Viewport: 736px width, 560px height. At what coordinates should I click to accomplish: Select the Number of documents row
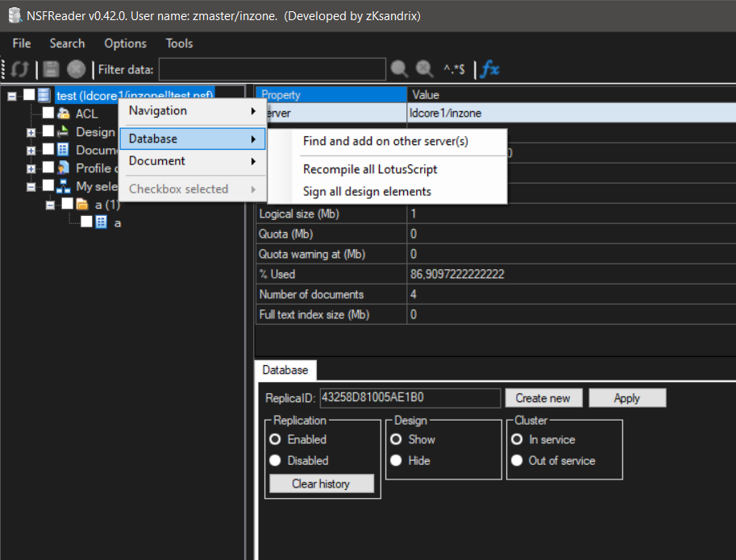click(496, 295)
